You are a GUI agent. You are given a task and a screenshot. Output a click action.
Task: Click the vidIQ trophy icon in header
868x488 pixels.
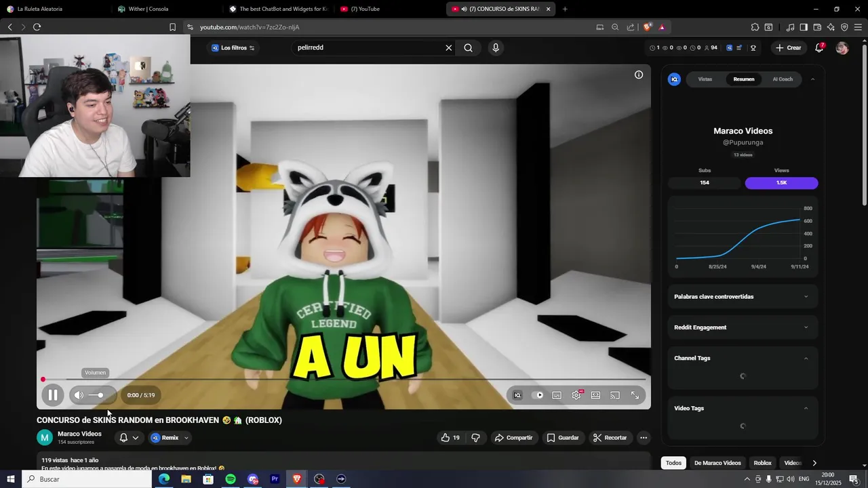click(753, 47)
